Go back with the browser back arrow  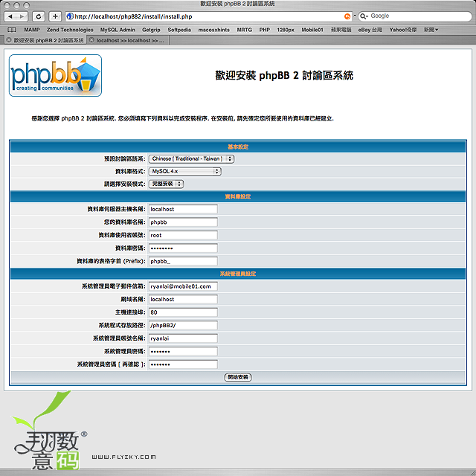[x=10, y=16]
